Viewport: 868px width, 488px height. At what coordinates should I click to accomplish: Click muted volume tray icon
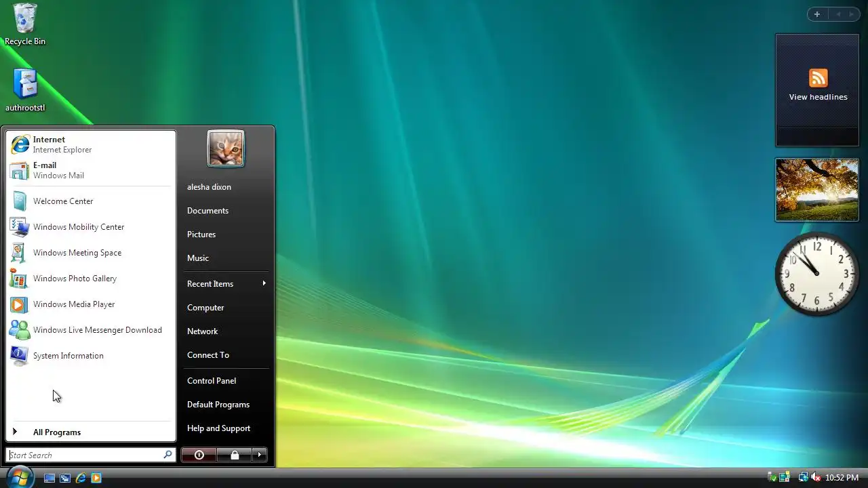click(816, 478)
